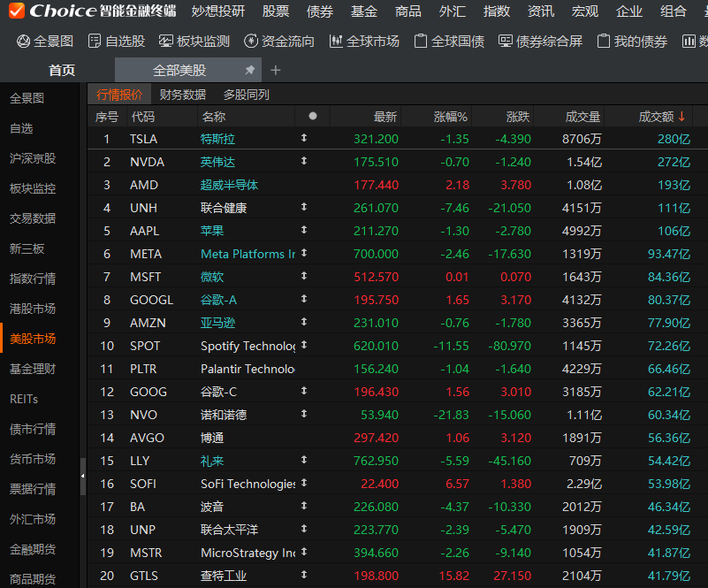The image size is (708, 588).
Task: Click the up-down marker in UNH row
Action: click(304, 207)
